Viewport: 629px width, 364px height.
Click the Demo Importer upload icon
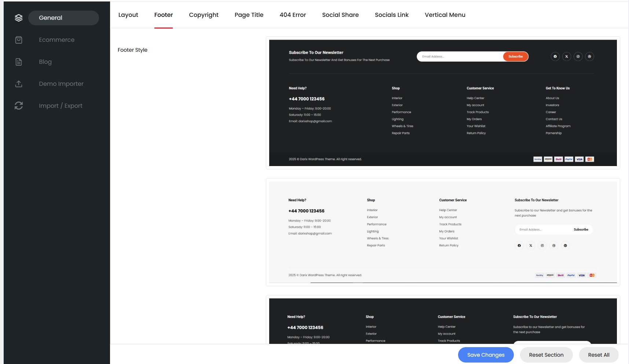19,84
